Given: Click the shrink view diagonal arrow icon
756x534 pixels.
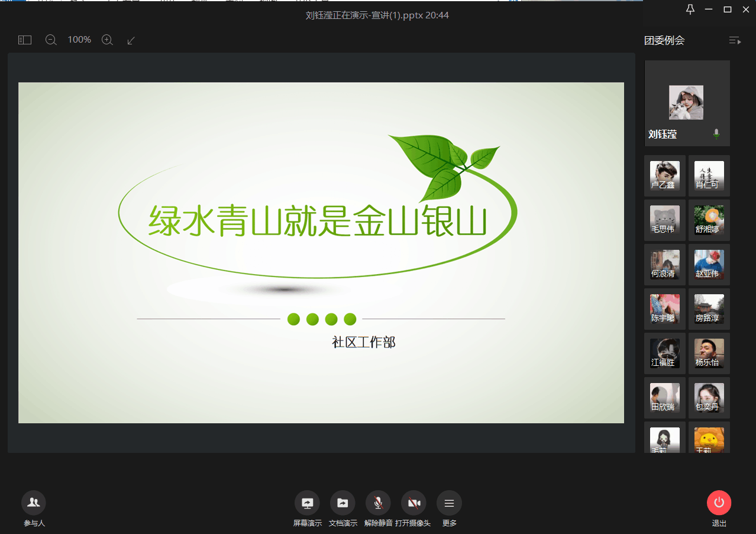Looking at the screenshot, I should click(131, 40).
